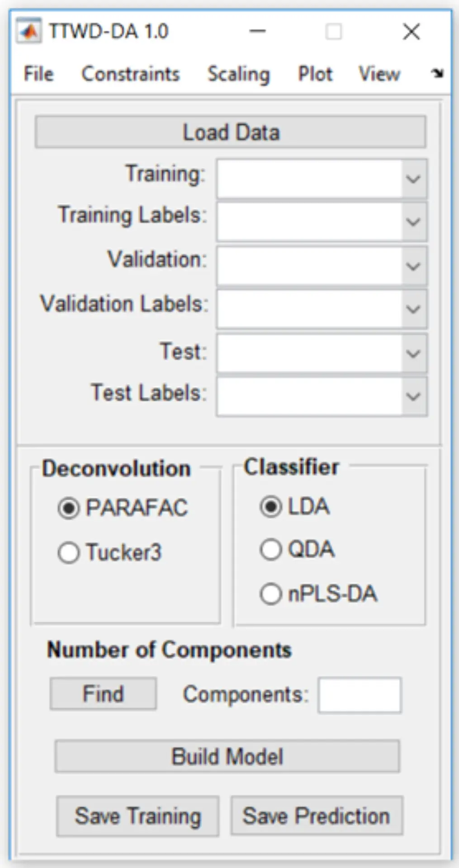Open the Training Labels dropdown
The height and width of the screenshot is (868, 459).
[413, 222]
